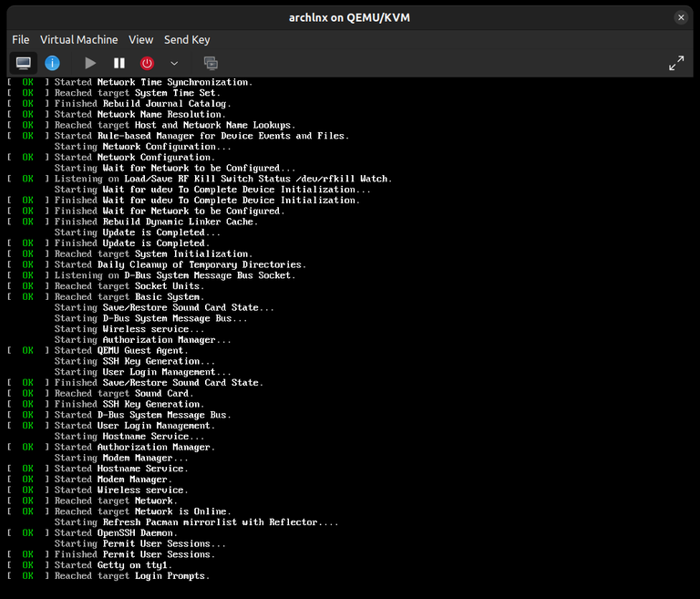Pause the virtual machine

tap(119, 64)
